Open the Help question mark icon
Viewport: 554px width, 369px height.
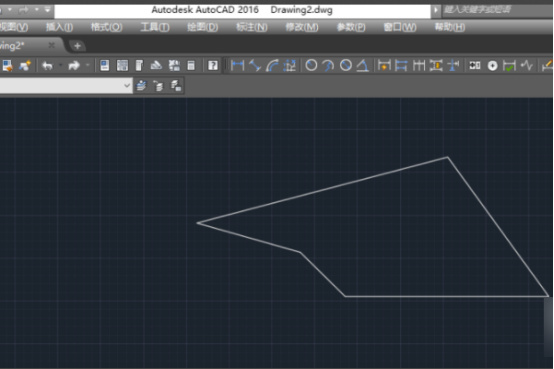coord(213,65)
